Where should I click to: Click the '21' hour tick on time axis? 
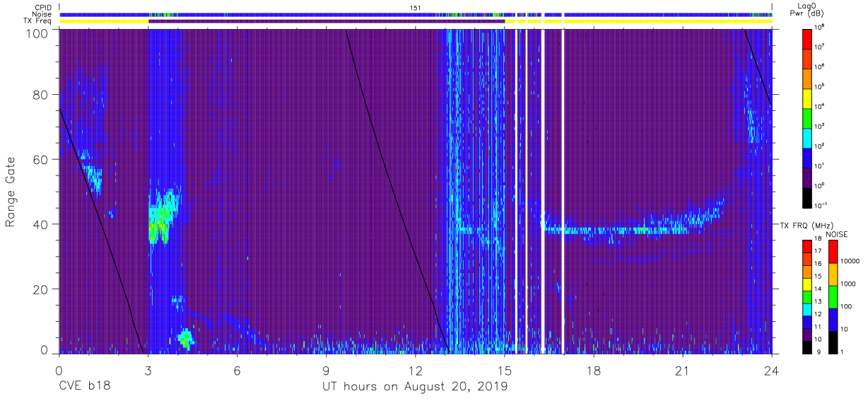coord(682,371)
